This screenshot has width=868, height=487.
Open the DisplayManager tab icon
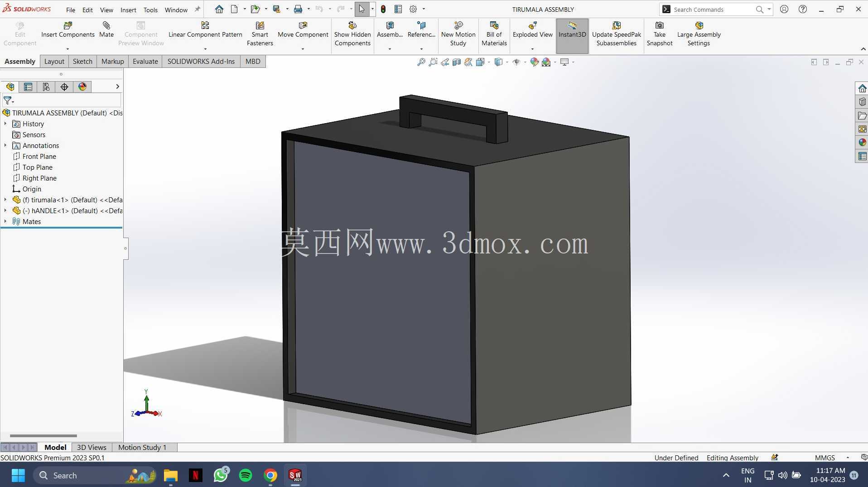[x=82, y=87]
